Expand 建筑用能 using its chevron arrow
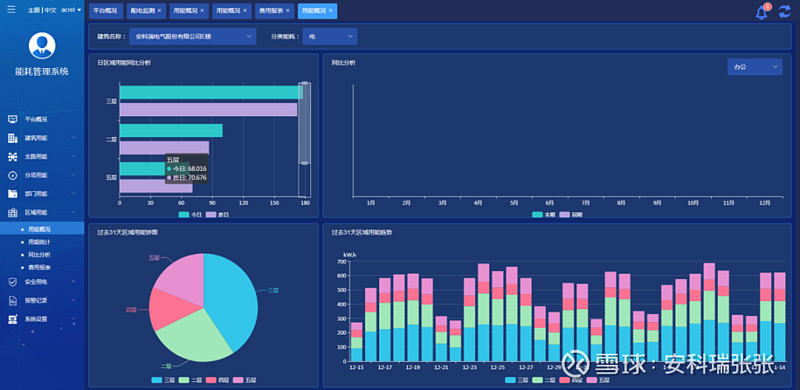This screenshot has width=800, height=390. coord(73,138)
